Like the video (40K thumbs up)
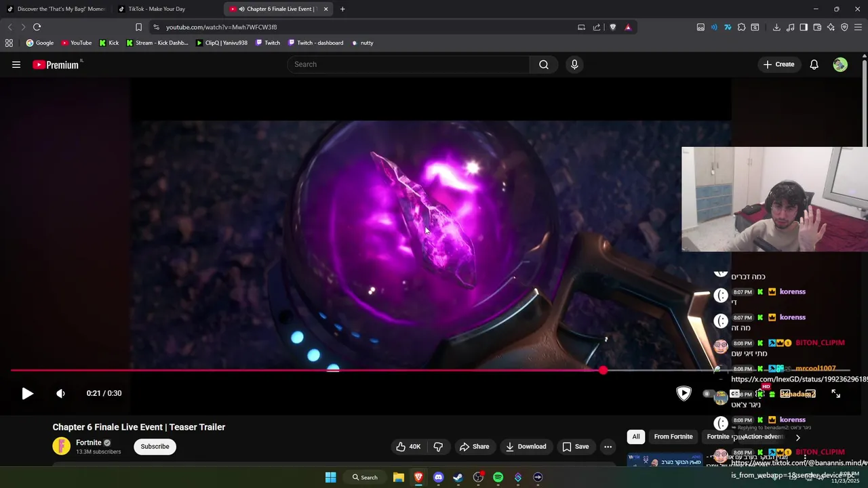 [x=408, y=447]
